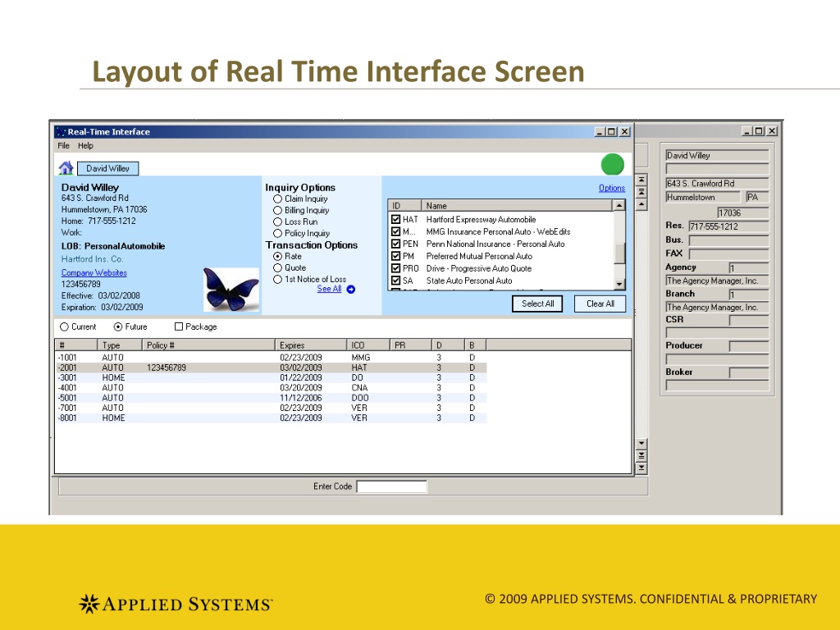Screen dimensions: 840x630
Task: Click the Producer code field in background window
Action: pyautogui.click(x=749, y=347)
